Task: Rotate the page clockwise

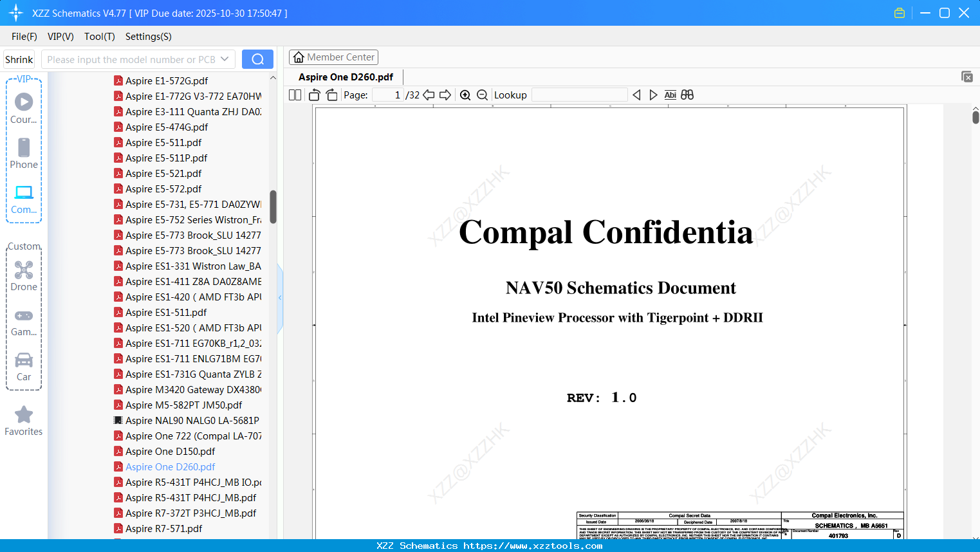Action: click(x=332, y=95)
